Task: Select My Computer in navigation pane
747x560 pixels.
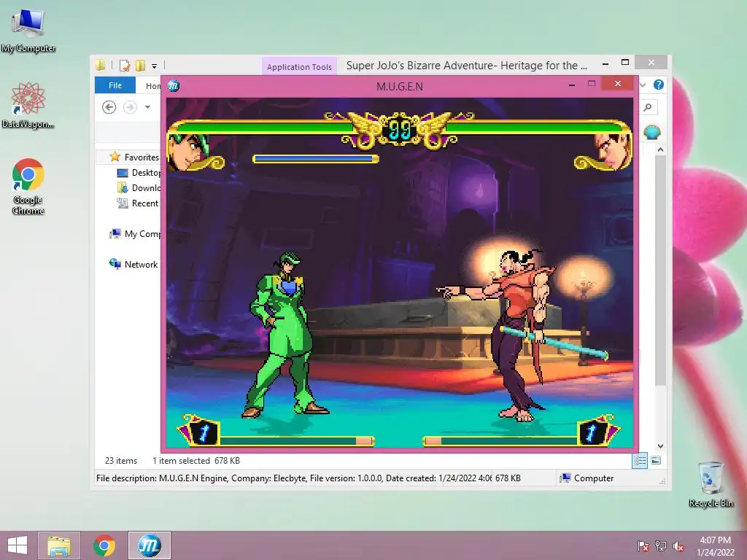Action: click(135, 233)
